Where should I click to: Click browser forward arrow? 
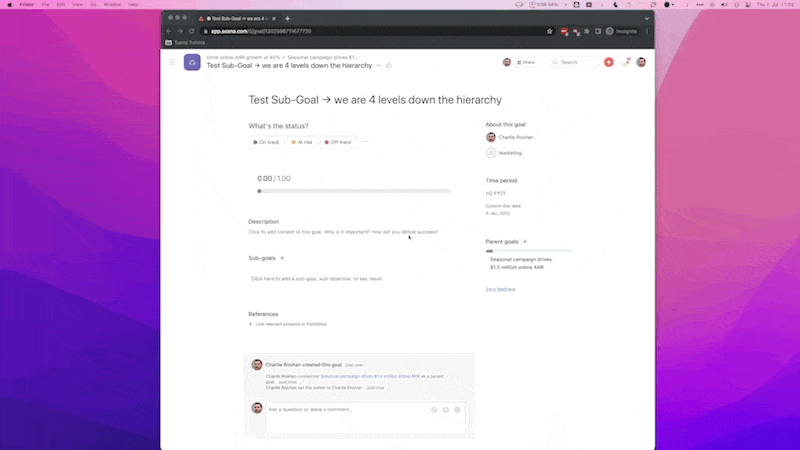[x=180, y=31]
